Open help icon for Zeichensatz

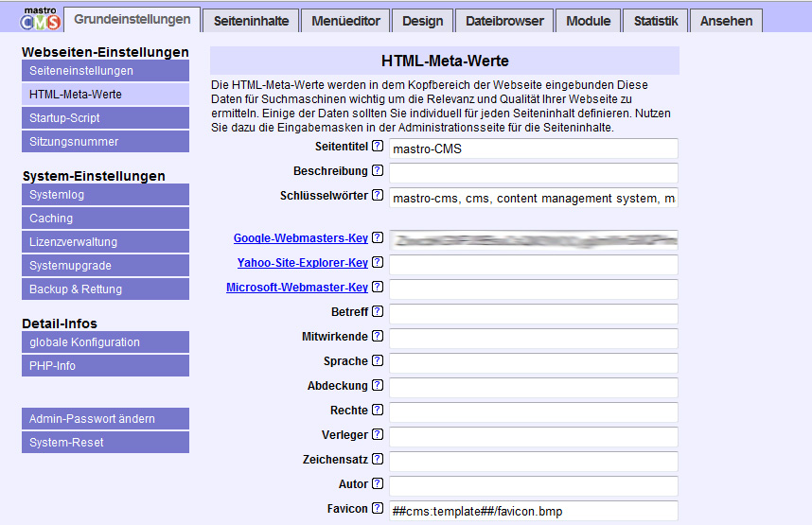(378, 459)
